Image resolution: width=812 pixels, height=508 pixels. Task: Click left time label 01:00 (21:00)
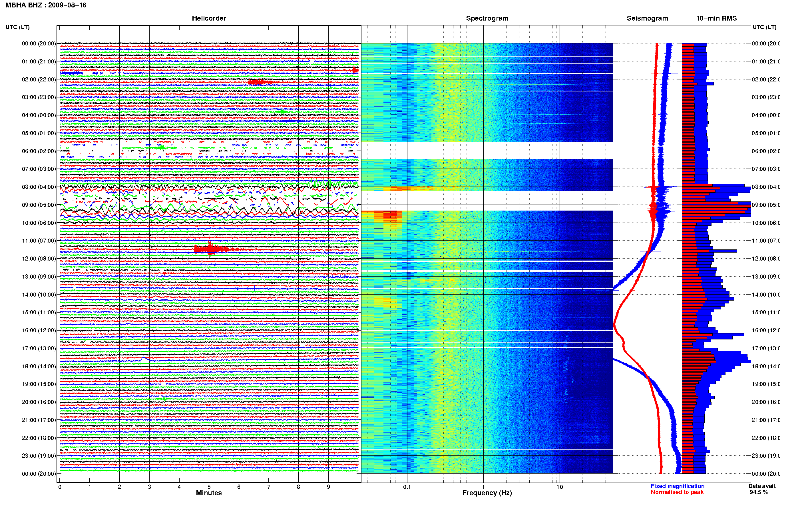pos(39,61)
